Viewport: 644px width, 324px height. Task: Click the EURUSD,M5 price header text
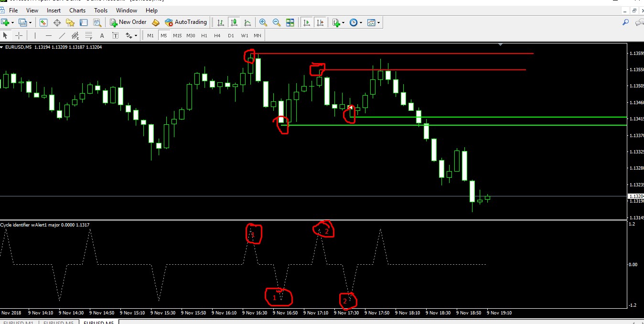point(53,47)
